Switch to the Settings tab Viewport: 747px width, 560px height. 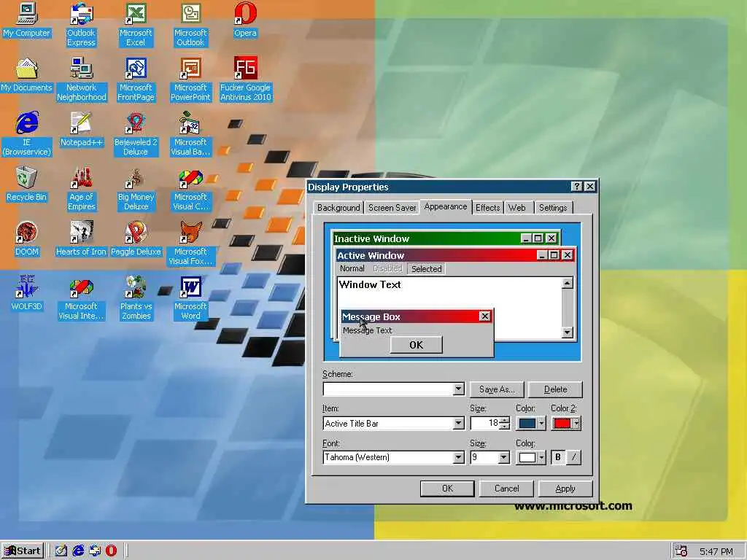point(553,208)
